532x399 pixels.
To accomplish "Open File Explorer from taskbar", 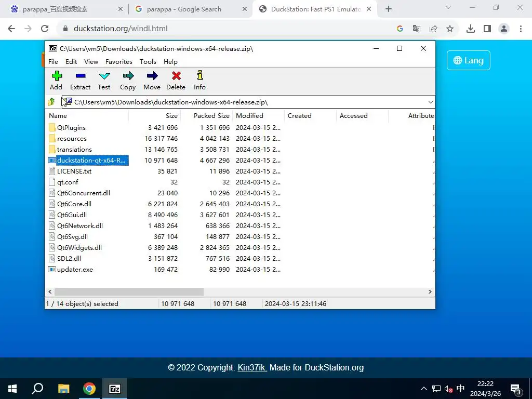I will coord(63,389).
